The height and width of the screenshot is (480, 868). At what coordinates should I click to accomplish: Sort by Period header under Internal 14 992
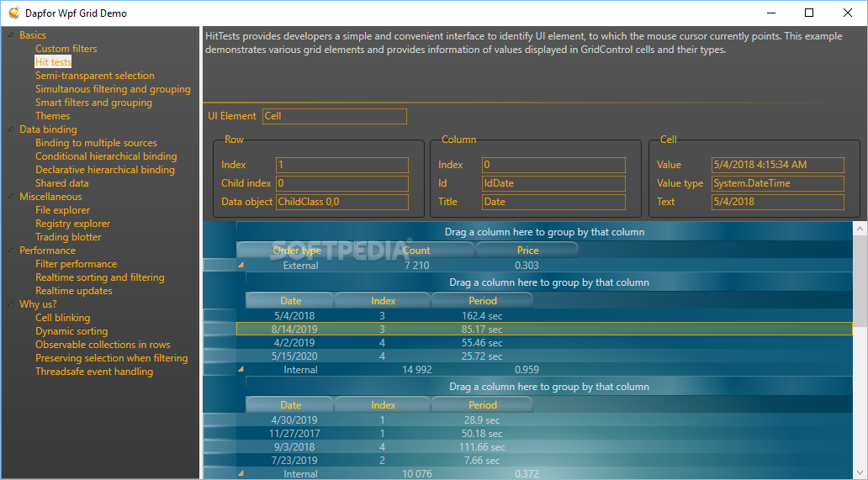(482, 405)
